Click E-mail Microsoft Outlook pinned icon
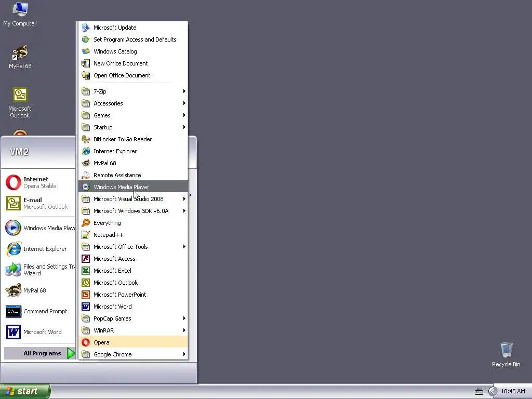Screen dimensions: 532x399 [13, 203]
